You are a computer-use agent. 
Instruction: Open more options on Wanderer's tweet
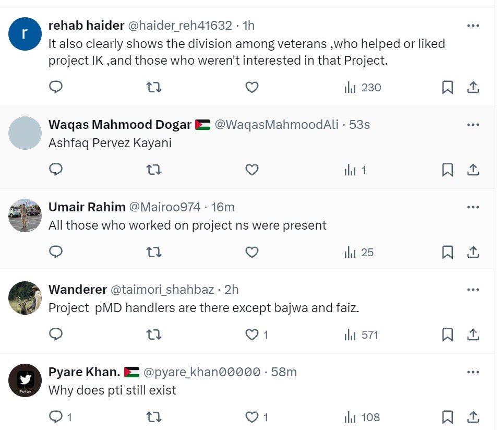pyautogui.click(x=473, y=290)
